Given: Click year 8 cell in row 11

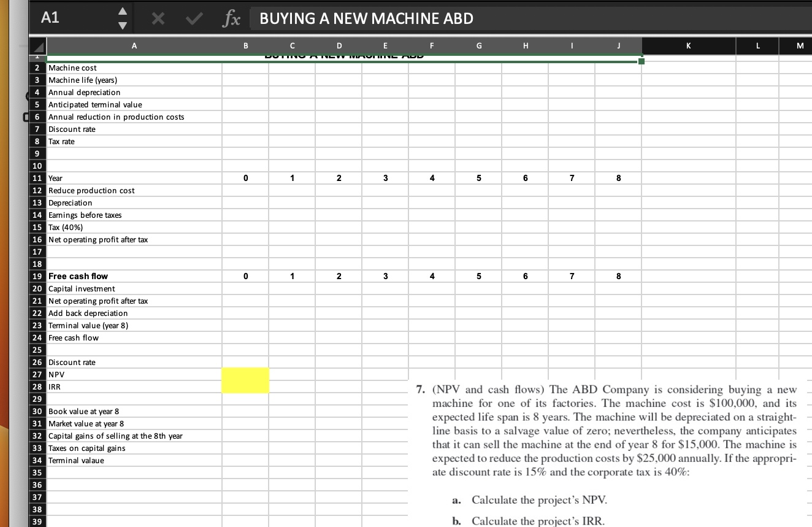Looking at the screenshot, I should click(x=618, y=178).
